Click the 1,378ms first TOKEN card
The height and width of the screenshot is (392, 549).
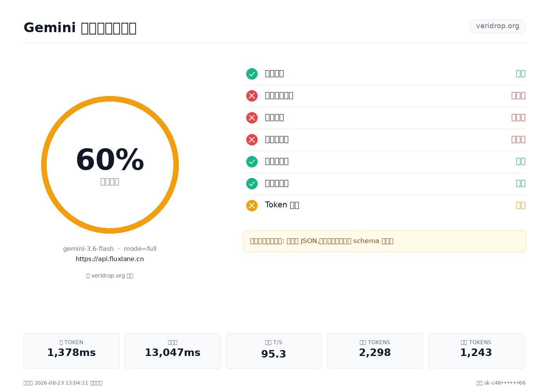(71, 351)
